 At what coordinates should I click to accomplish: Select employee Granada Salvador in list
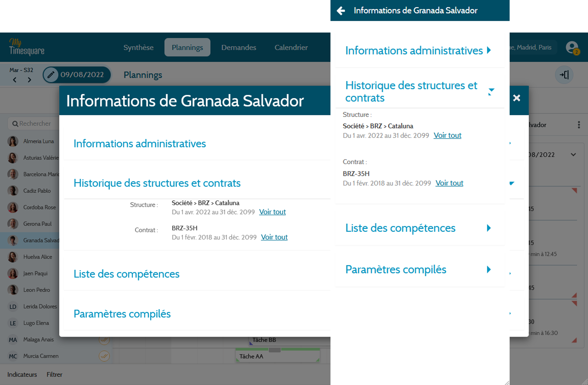click(30, 240)
